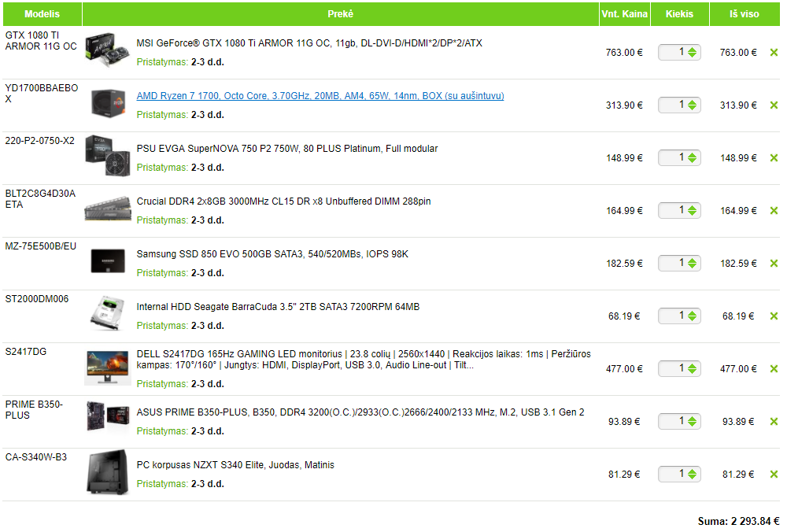
Task: Click model code ST2000DM006
Action: pyautogui.click(x=37, y=298)
